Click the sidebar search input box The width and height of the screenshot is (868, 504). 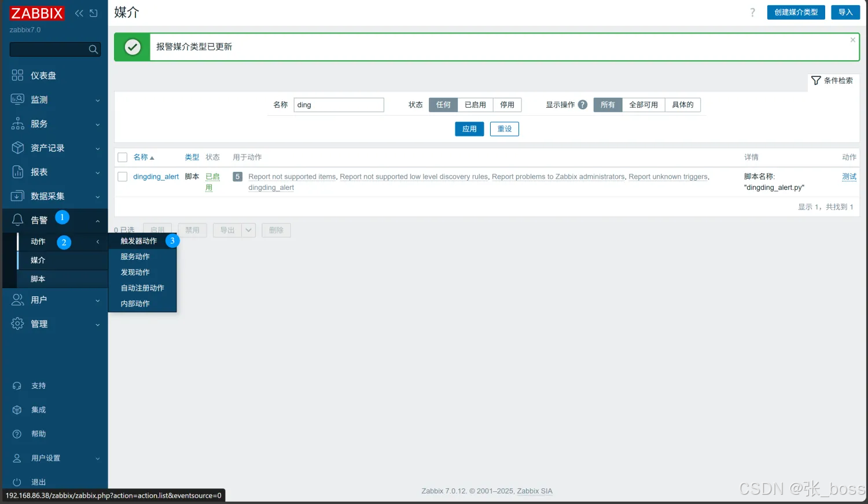tap(55, 50)
